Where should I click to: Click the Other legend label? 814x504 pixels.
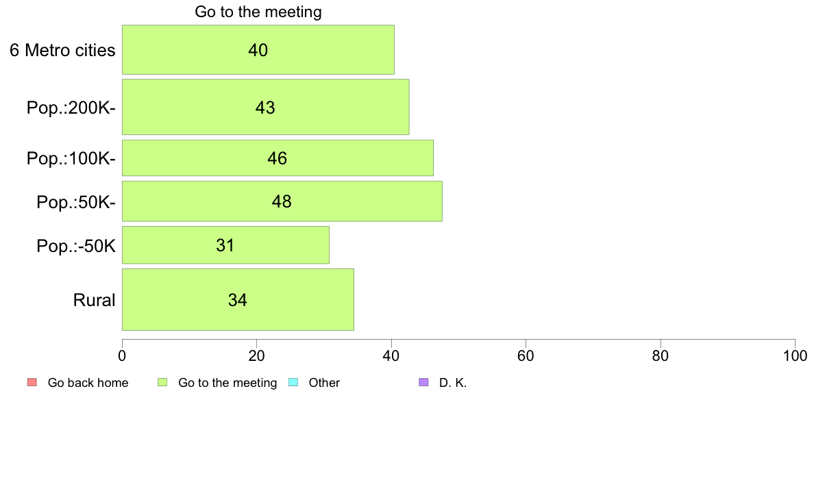[324, 383]
